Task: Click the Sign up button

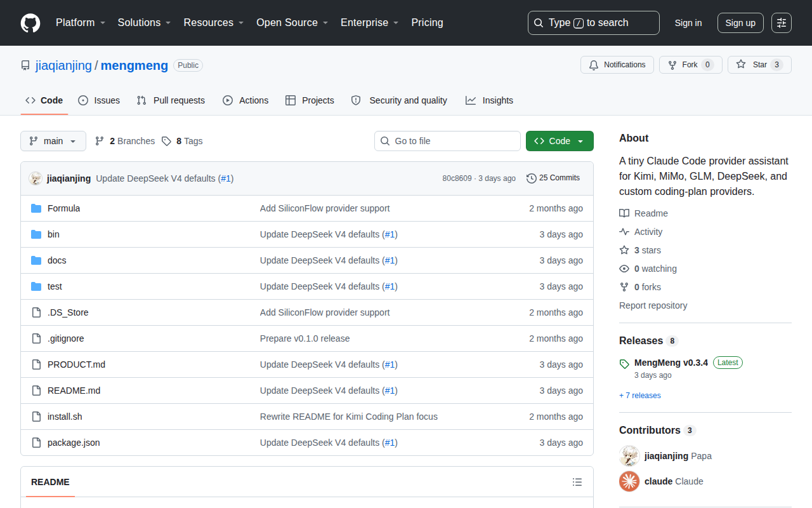Action: tap(740, 23)
